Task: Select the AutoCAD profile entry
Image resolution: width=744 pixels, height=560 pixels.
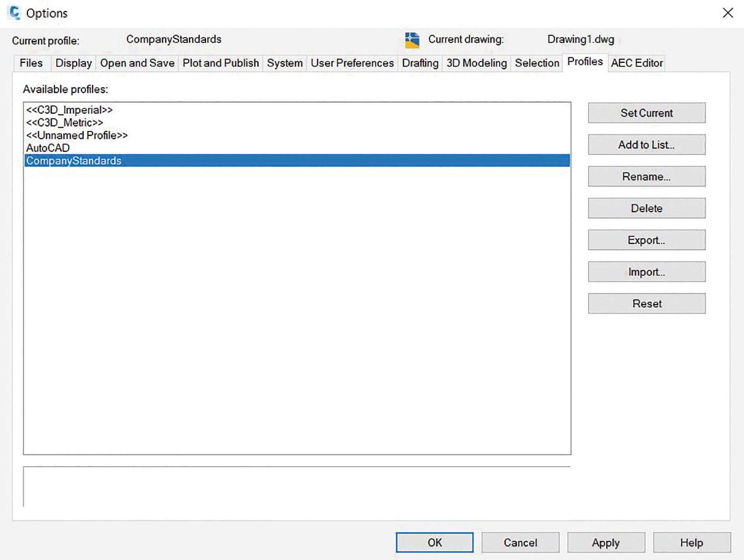Action: tap(297, 148)
